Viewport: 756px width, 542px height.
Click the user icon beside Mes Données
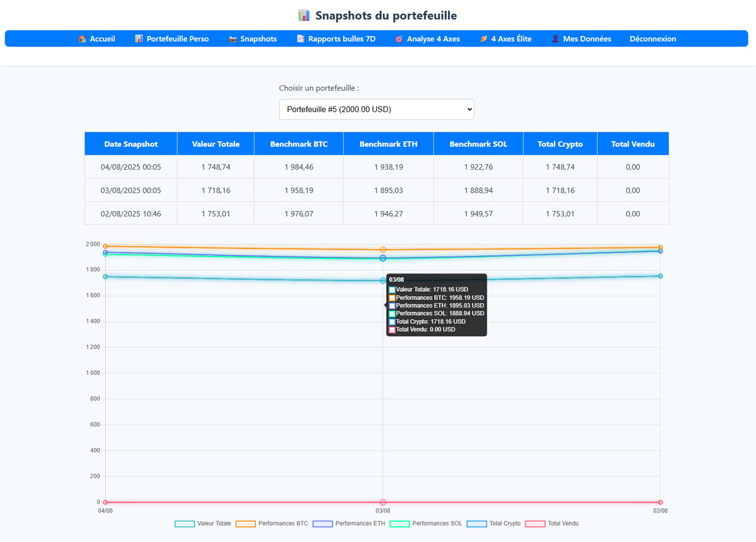[x=556, y=39]
